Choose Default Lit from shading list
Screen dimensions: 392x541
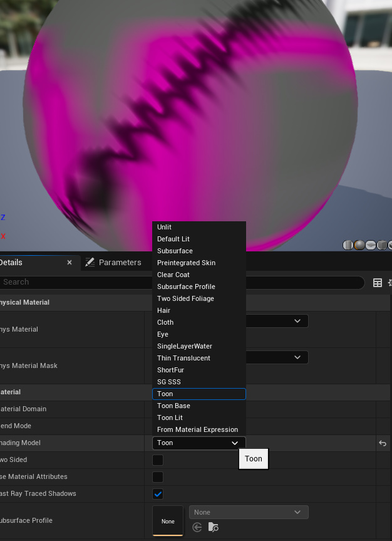[x=173, y=239]
